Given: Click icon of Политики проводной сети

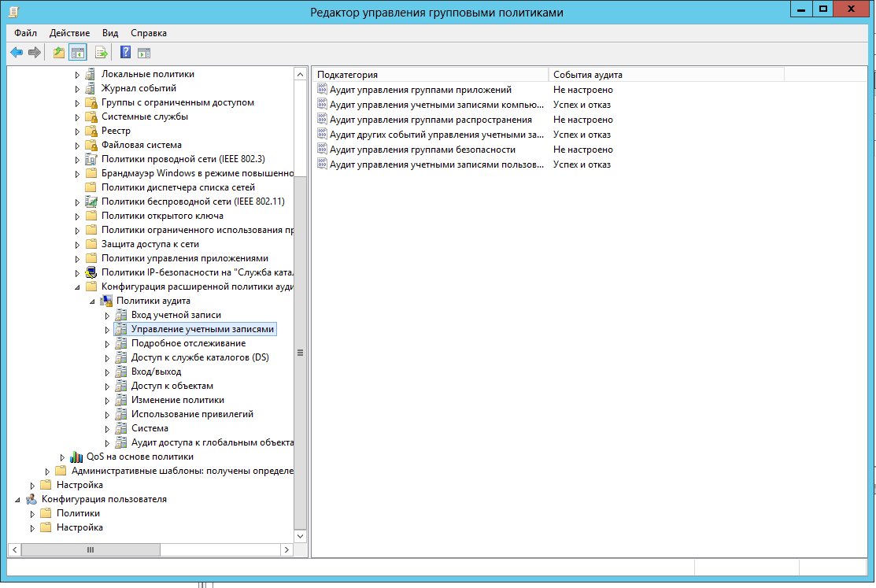Looking at the screenshot, I should point(91,159).
